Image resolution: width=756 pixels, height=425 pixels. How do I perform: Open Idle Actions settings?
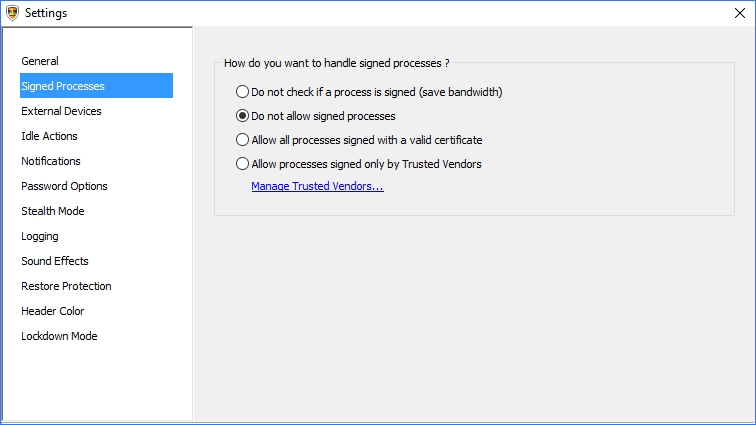[x=49, y=136]
